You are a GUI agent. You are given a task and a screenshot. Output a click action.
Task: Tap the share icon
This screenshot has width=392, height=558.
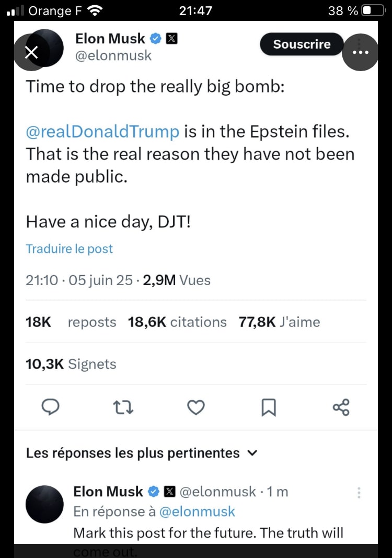341,407
